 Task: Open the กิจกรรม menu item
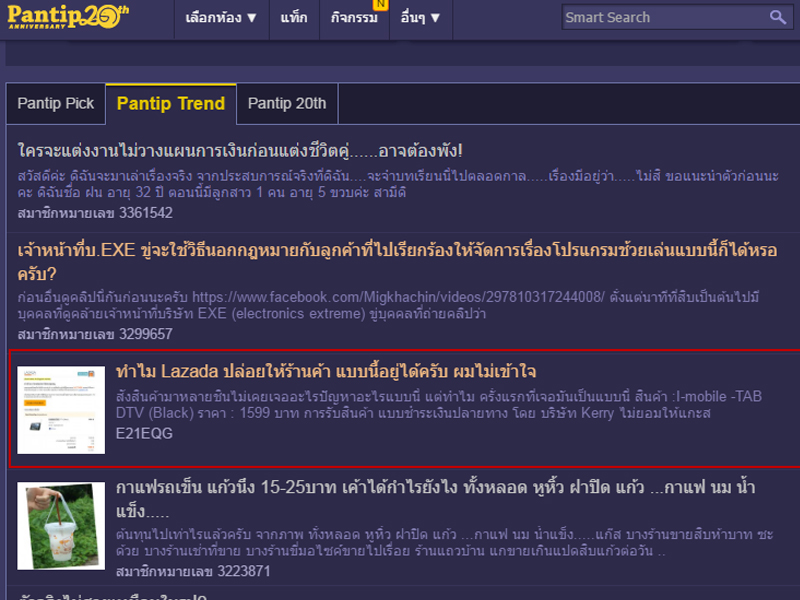pyautogui.click(x=354, y=18)
